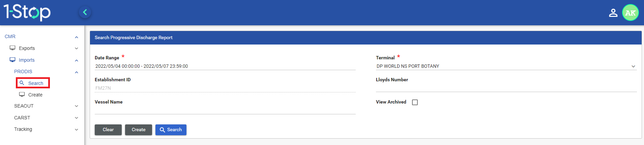Expand the CARST menu section

click(76, 118)
